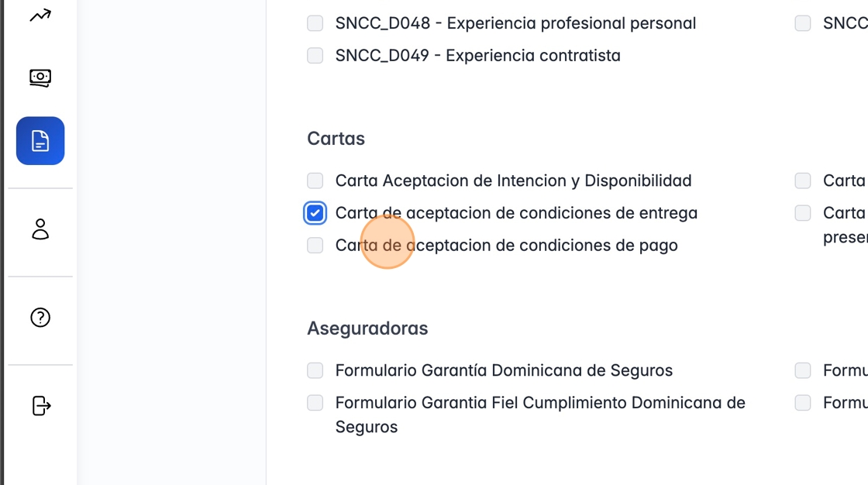Viewport: 868px width, 485px height.
Task: Tick Formulario Garantia Fiel Cumplimiento Dominicana checkbox
Action: [x=315, y=403]
